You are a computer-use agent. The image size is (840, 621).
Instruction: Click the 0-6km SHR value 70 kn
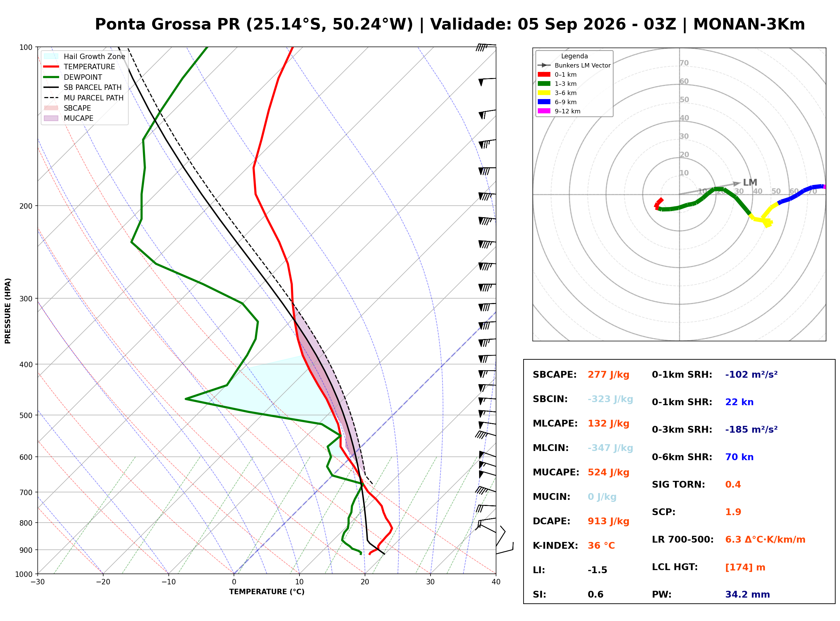tap(739, 457)
